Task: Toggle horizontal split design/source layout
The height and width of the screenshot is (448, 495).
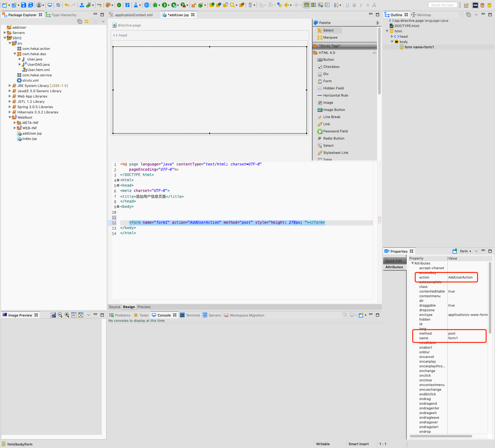Action: point(307,5)
